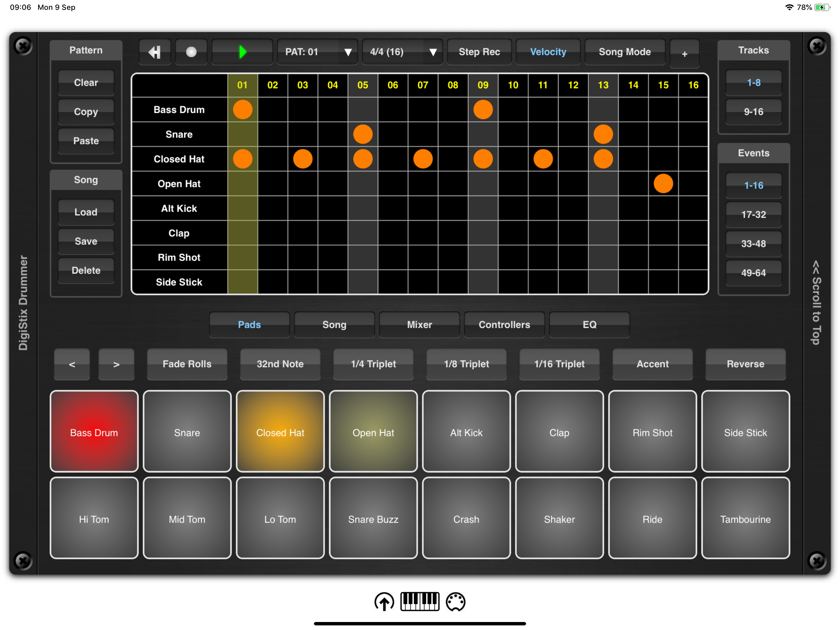Open the EQ tab

click(x=589, y=325)
